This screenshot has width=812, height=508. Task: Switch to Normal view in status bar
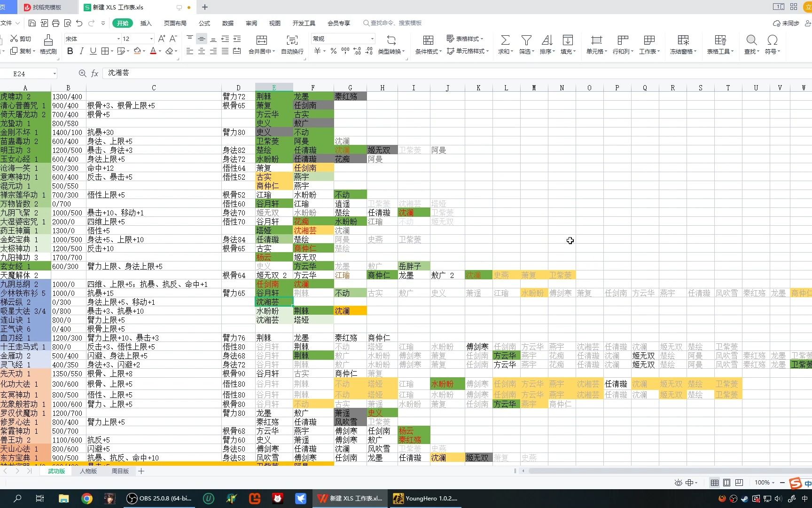(715, 483)
